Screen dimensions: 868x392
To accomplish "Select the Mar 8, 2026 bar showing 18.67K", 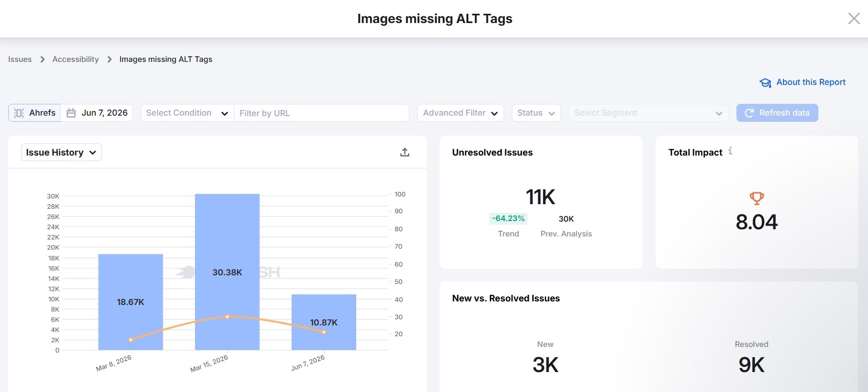I will coord(131,302).
